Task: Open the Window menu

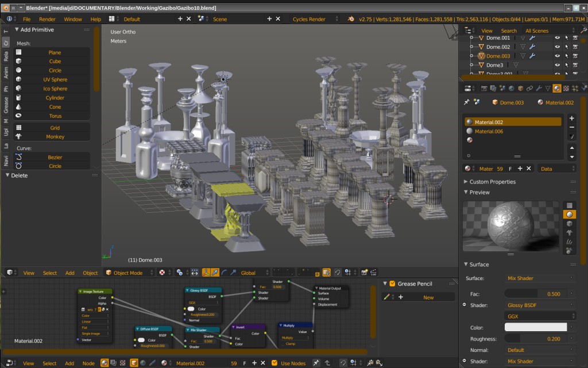Action: (x=72, y=19)
